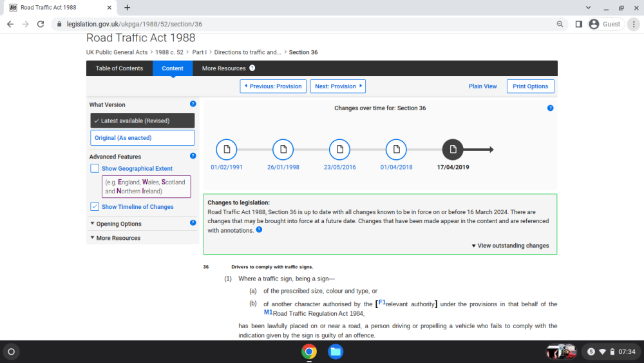Image resolution: width=644 pixels, height=363 pixels.
Task: Open Files app from the shelf
Action: click(336, 351)
